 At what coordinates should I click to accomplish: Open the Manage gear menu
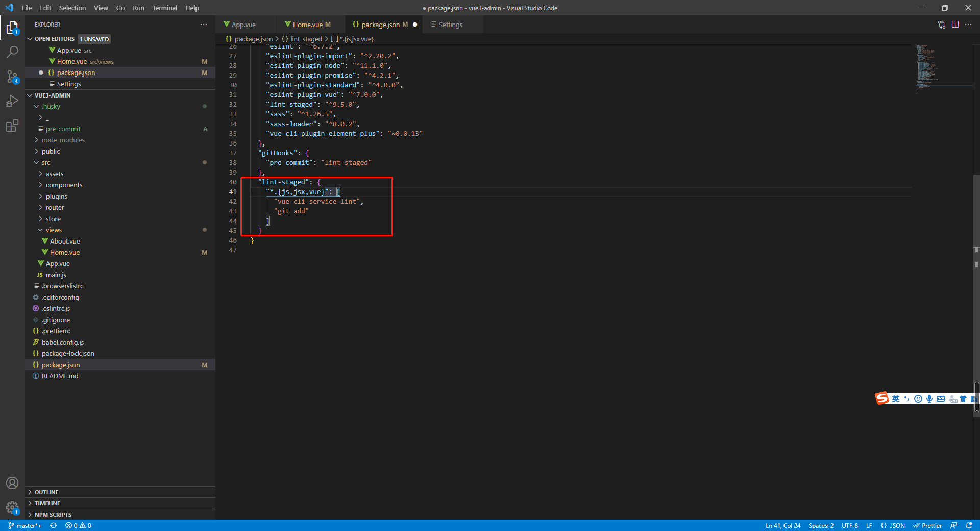tap(12, 508)
